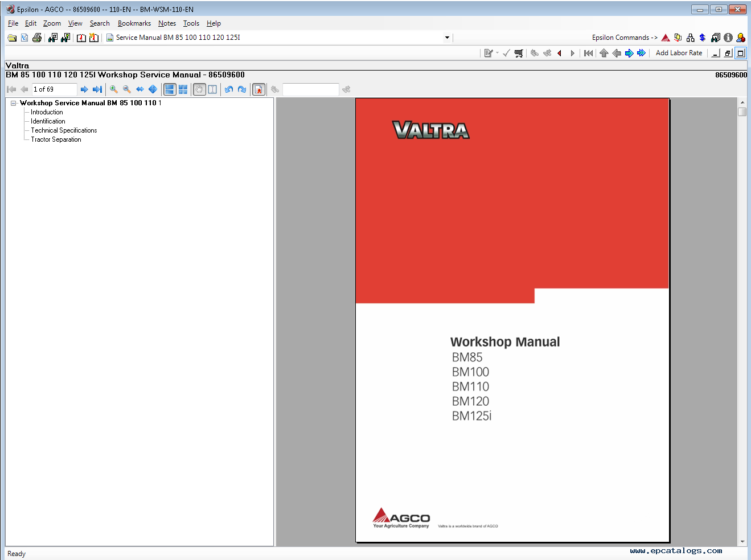Fit page to width with horizontal arrows
This screenshot has width=751, height=560.
pyautogui.click(x=140, y=89)
